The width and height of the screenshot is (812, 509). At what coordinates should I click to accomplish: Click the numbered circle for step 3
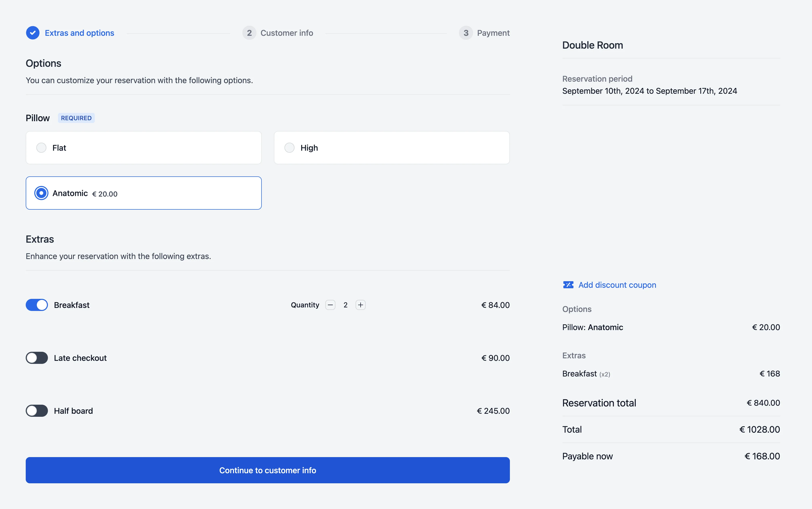(x=466, y=33)
